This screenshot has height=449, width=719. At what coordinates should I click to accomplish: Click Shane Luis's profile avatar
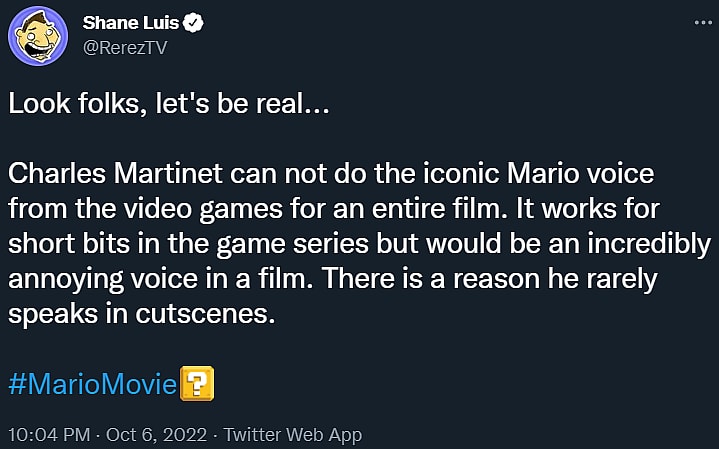pyautogui.click(x=38, y=38)
